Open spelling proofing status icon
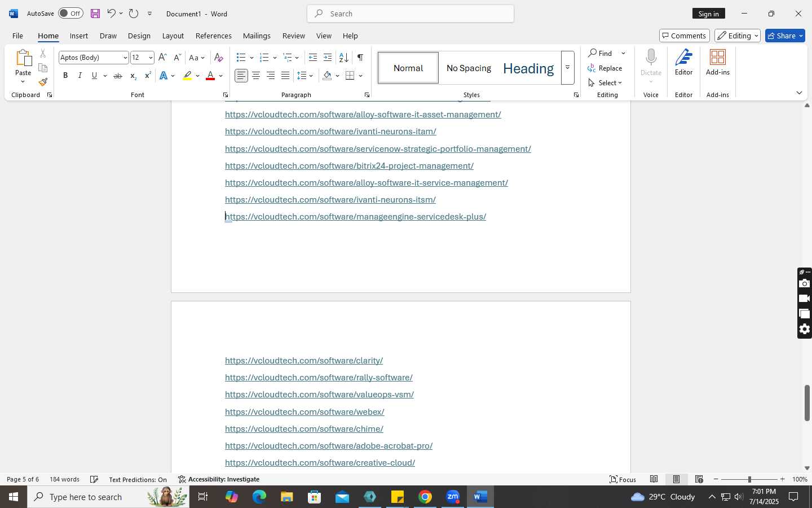Screen dimensions: 812x508 coord(94,479)
